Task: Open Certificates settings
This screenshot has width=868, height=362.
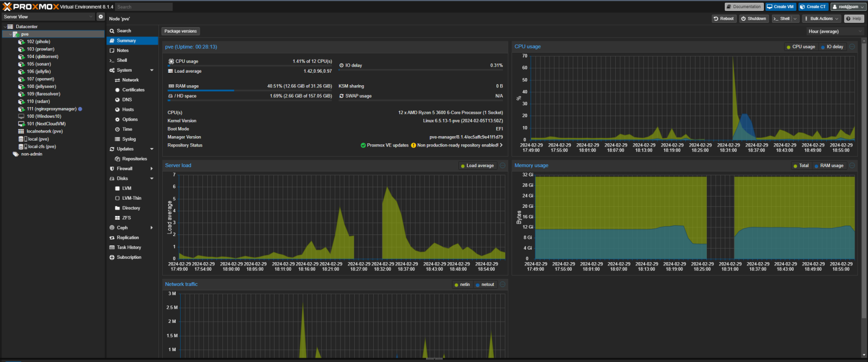Action: pos(132,90)
